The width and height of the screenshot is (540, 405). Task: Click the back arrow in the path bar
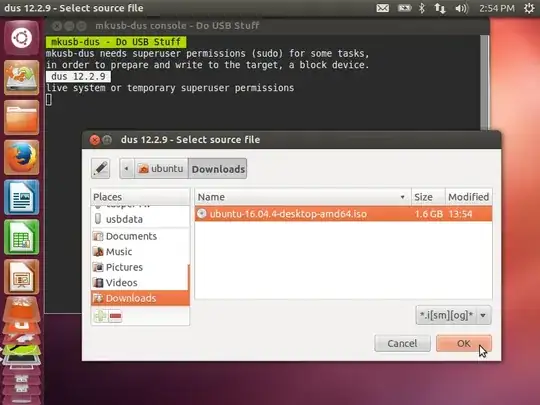[127, 168]
